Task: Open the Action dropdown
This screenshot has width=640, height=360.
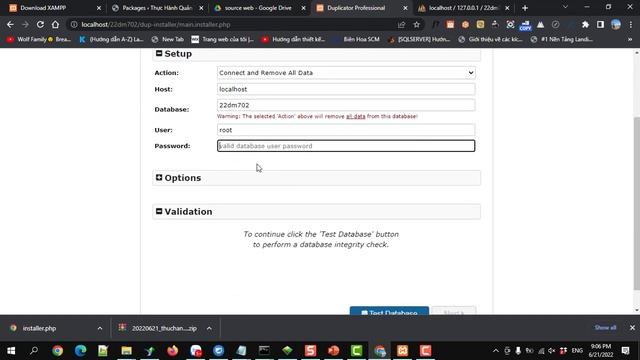Action: click(x=346, y=73)
